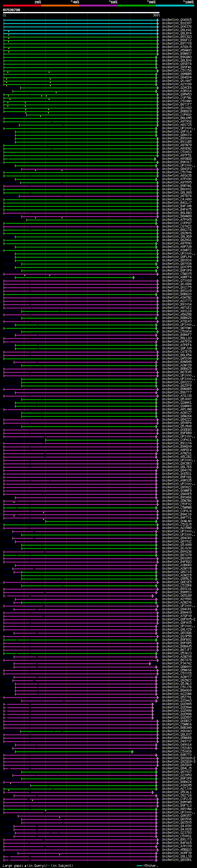Screen dimensions: 197x868
Task: Select UniRef100_C6TEY5 label
Action: point(176,352)
